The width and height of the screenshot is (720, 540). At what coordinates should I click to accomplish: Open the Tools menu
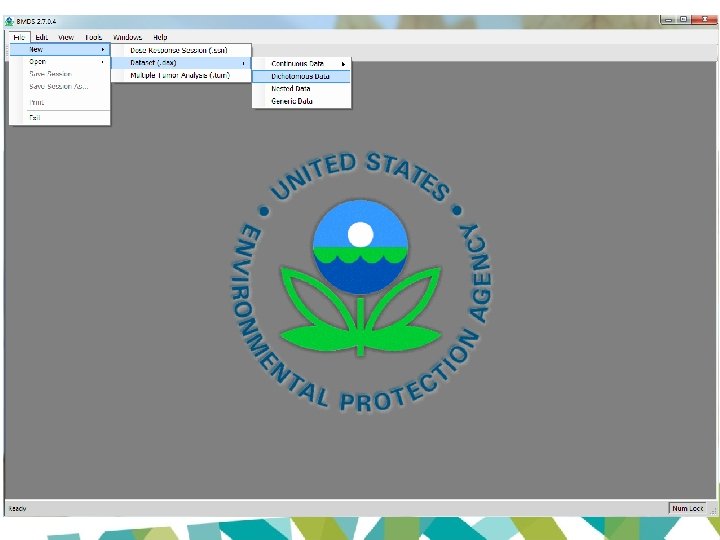pyautogui.click(x=94, y=37)
